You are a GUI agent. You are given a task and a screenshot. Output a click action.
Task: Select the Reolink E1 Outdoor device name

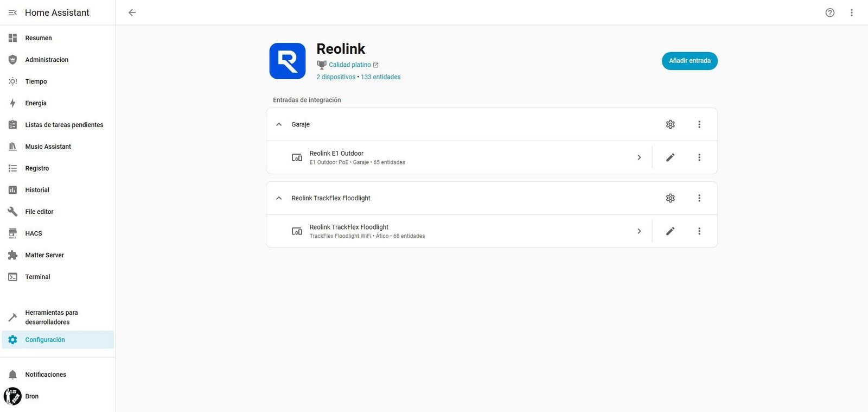[336, 154]
